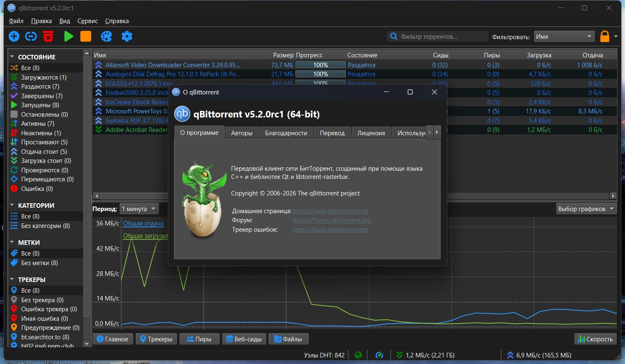Screen dimensions: 625x364
Task: Click the orange square stop torrents icon
Action: click(x=86, y=36)
